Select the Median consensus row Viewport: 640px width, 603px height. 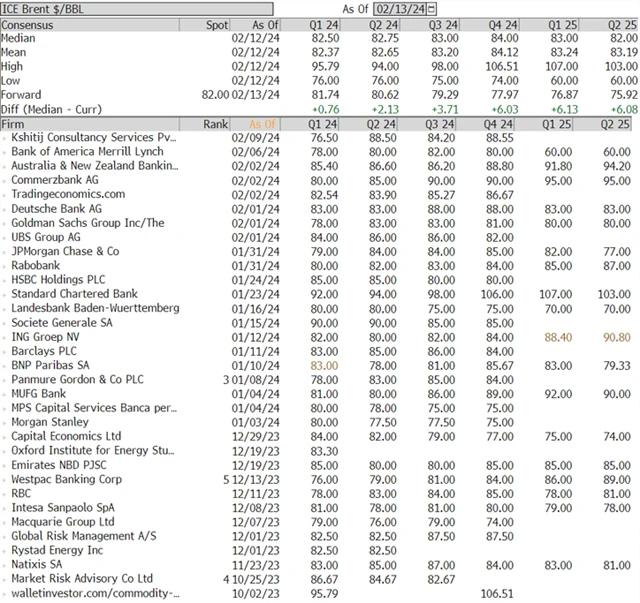21,37
